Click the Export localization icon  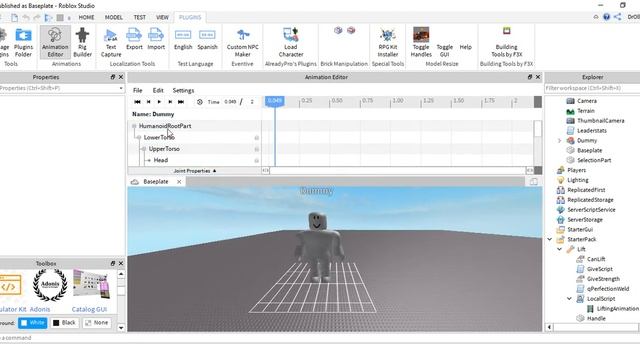134,39
